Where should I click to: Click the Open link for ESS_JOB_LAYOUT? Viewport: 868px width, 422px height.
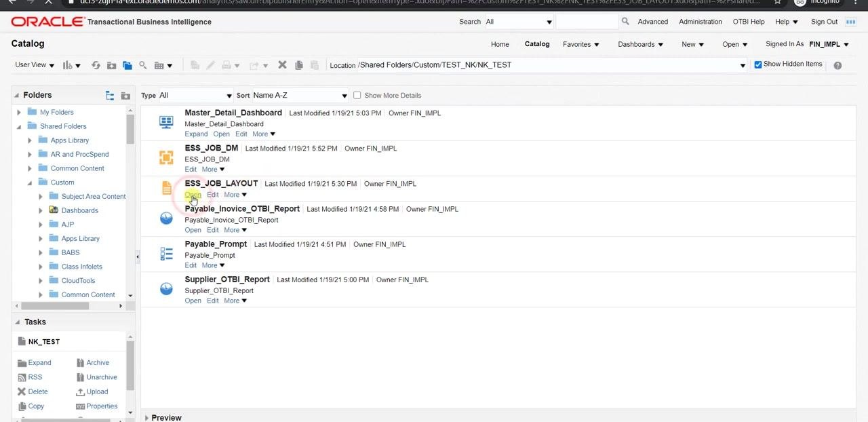pyautogui.click(x=193, y=195)
